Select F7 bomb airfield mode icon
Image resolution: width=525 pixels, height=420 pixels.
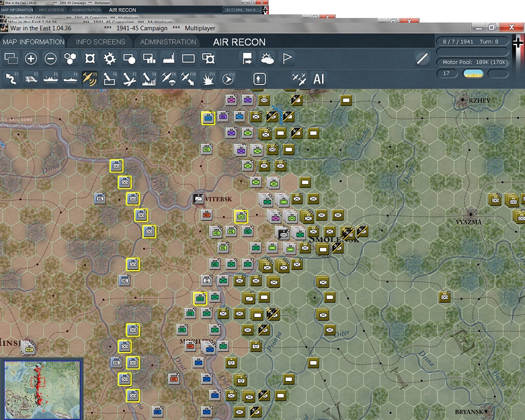pyautogui.click(x=129, y=79)
